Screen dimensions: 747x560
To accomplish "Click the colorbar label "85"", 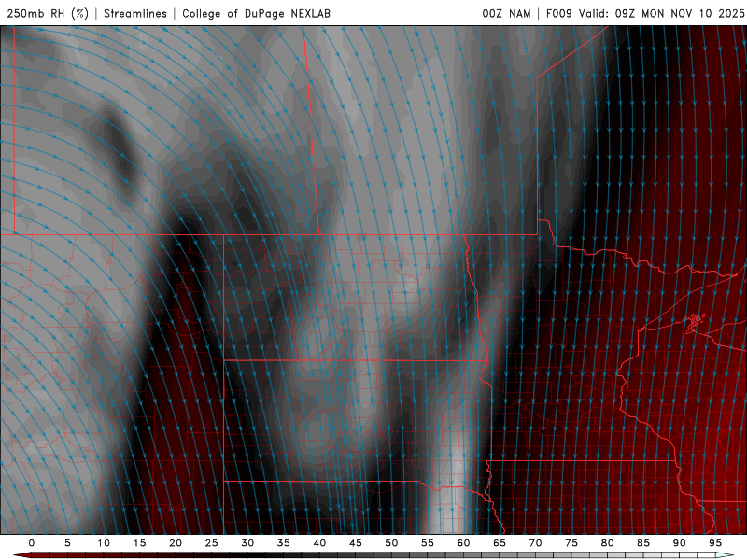I will pyautogui.click(x=643, y=543).
